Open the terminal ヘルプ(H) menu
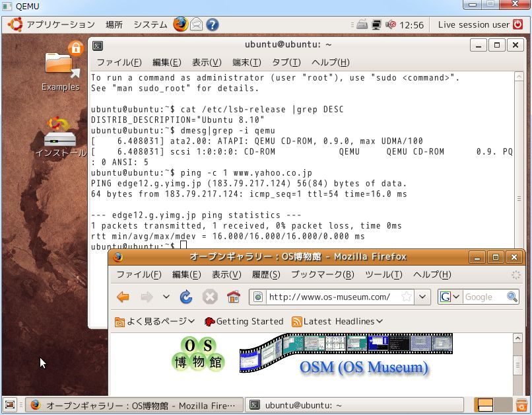532x415 pixels. [x=331, y=63]
